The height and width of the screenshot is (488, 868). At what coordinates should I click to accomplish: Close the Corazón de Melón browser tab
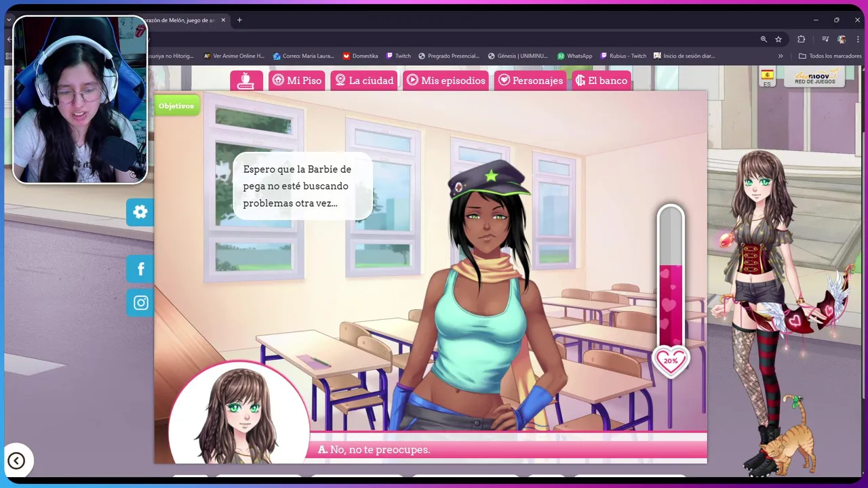pyautogui.click(x=223, y=20)
